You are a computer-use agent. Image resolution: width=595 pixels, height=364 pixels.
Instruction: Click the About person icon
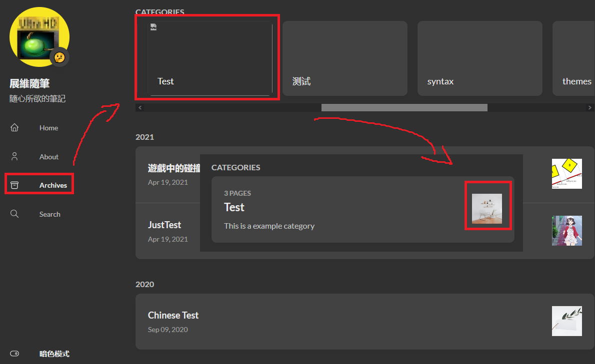14,156
